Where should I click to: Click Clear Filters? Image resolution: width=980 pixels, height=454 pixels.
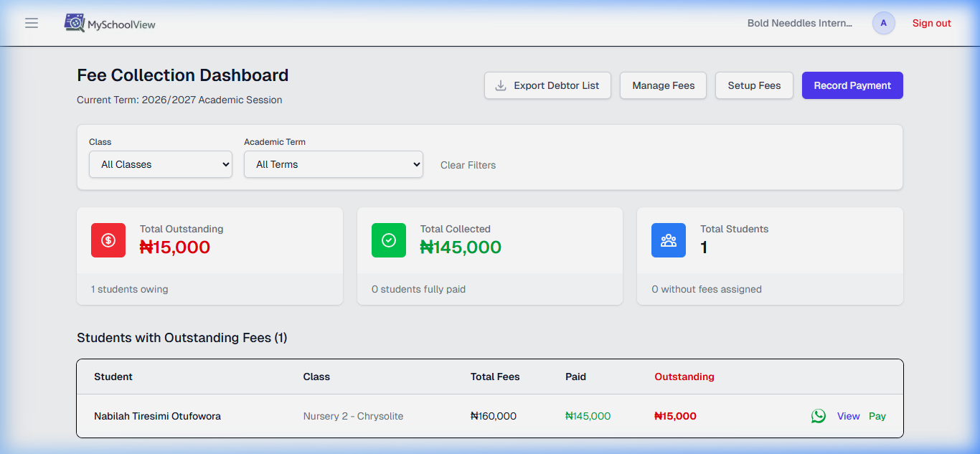(x=468, y=165)
